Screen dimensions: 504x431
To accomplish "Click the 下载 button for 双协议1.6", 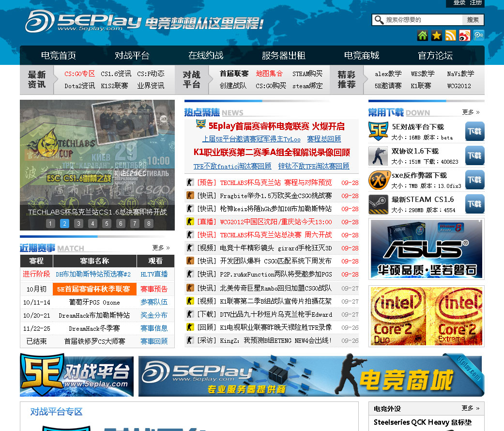I will [474, 156].
